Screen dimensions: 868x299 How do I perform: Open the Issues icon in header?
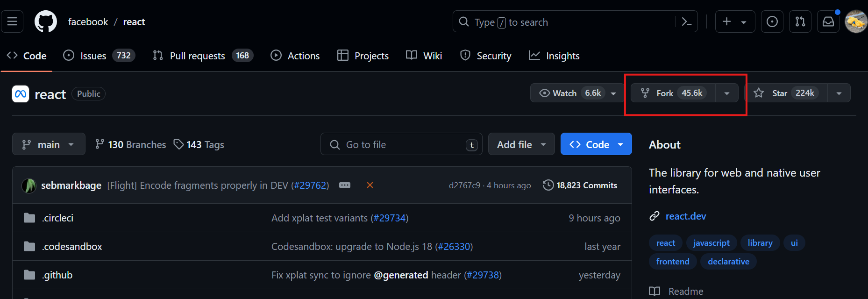[x=772, y=21]
